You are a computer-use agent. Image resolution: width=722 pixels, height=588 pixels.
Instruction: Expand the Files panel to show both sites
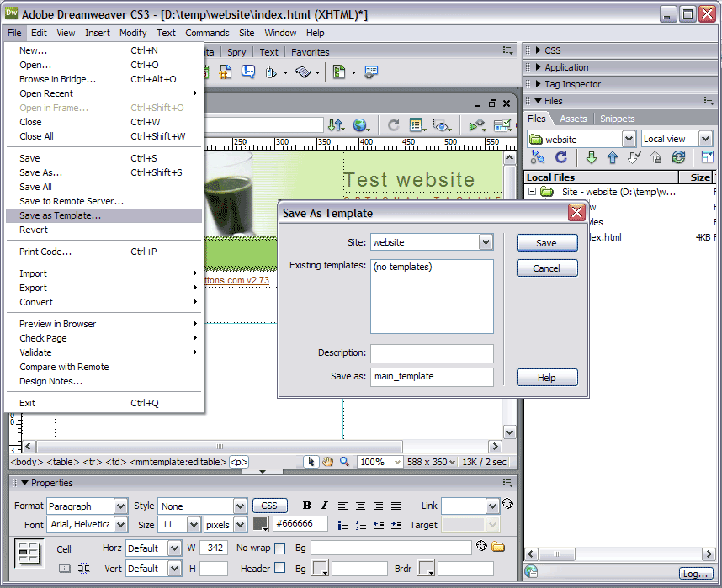pos(707,157)
